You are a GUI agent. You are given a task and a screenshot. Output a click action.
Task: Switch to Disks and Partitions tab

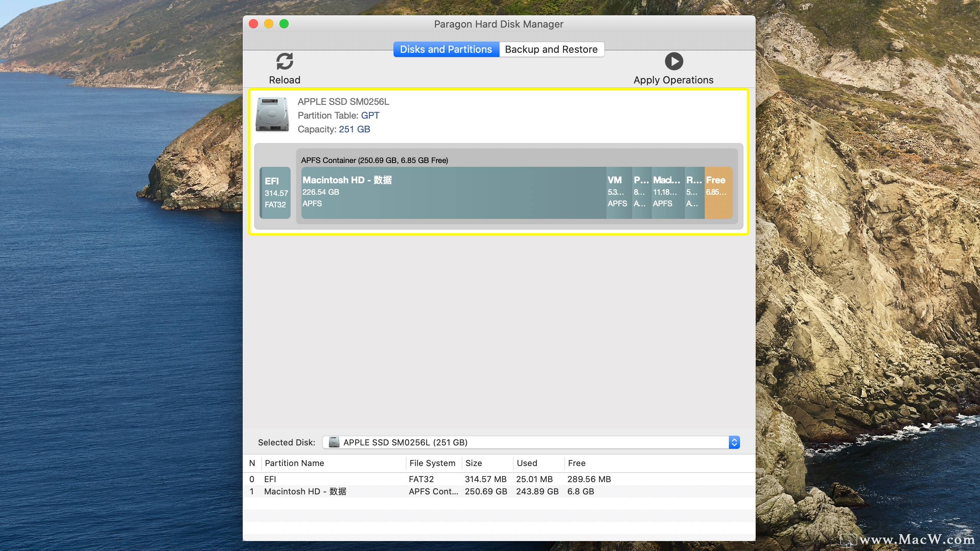tap(446, 49)
